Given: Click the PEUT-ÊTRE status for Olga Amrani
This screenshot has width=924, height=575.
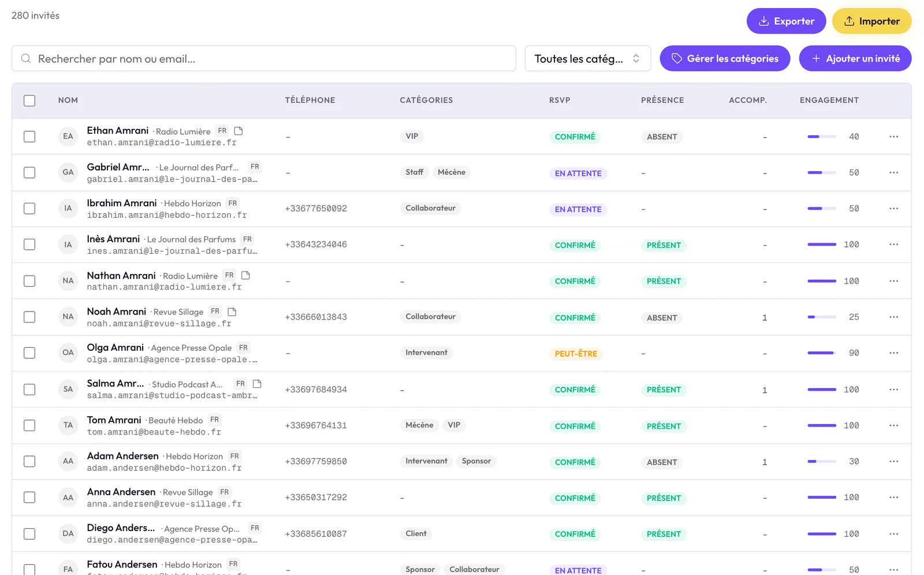Looking at the screenshot, I should pos(576,354).
